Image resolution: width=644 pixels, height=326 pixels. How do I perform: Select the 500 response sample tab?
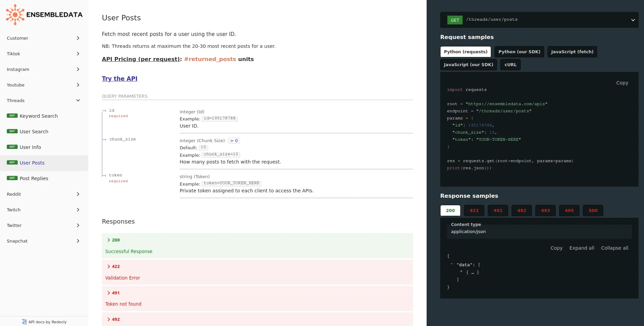pos(593,210)
